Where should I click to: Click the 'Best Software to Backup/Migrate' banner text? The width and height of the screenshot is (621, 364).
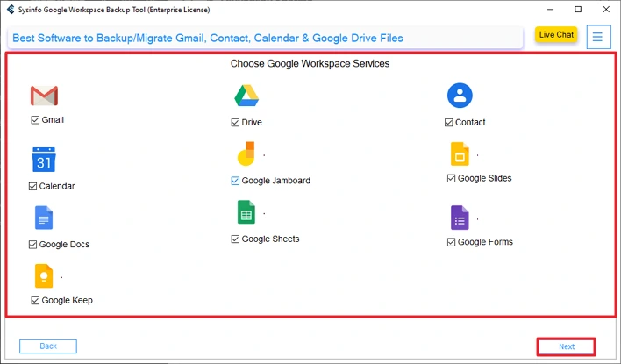point(208,38)
